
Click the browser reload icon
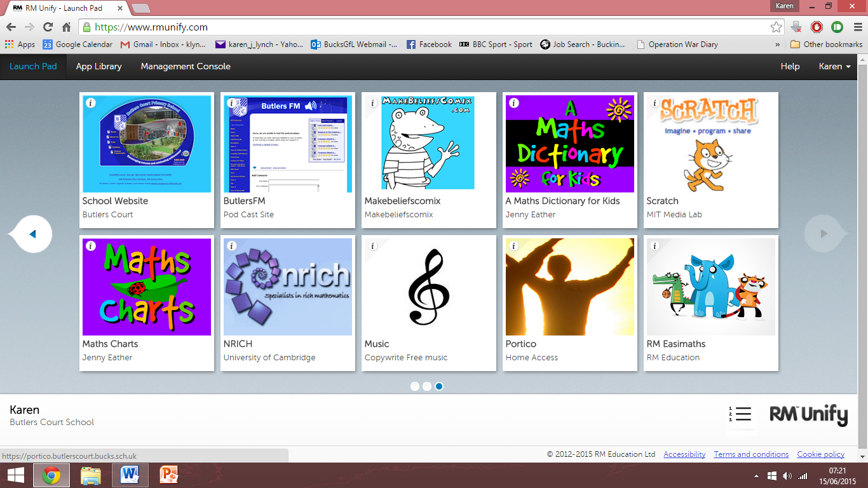[48, 27]
